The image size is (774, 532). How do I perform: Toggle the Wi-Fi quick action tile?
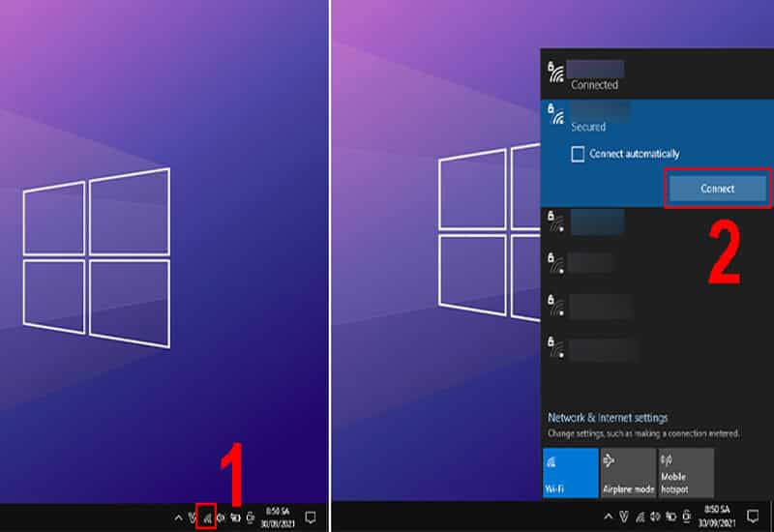(570, 472)
